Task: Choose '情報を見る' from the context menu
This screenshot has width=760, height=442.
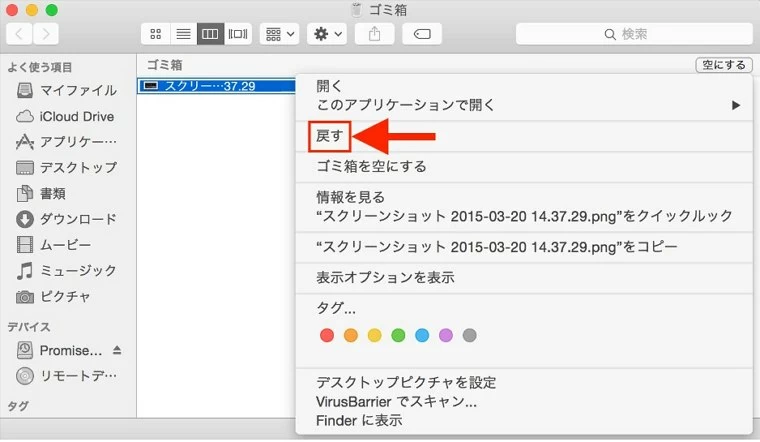Action: pyautogui.click(x=350, y=198)
